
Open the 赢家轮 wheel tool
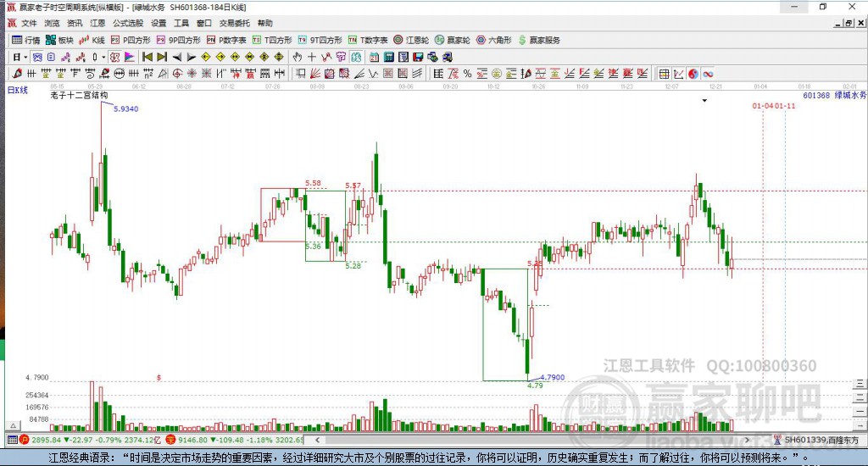click(x=453, y=40)
